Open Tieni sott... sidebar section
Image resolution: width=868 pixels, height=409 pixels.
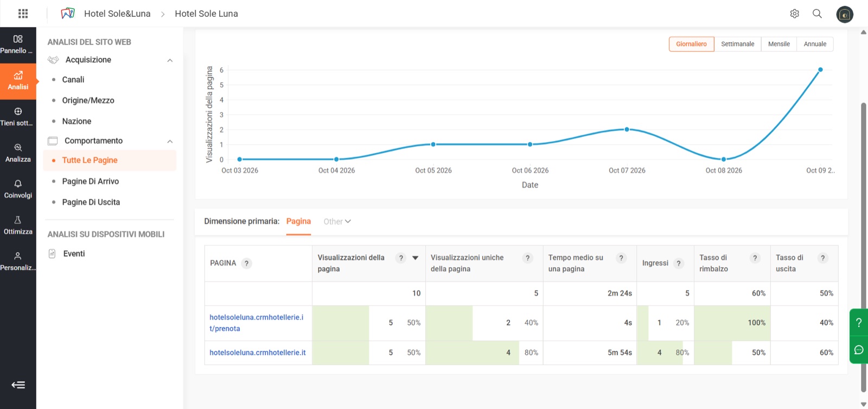(18, 117)
